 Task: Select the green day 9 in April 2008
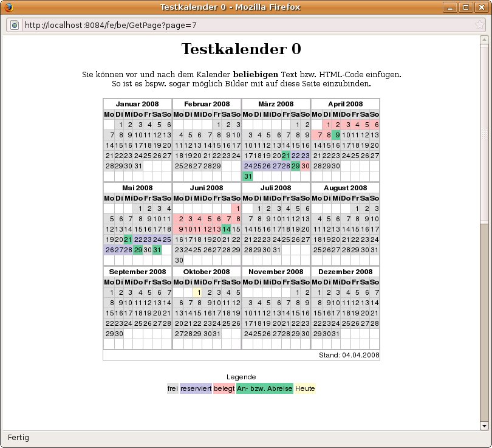click(337, 135)
